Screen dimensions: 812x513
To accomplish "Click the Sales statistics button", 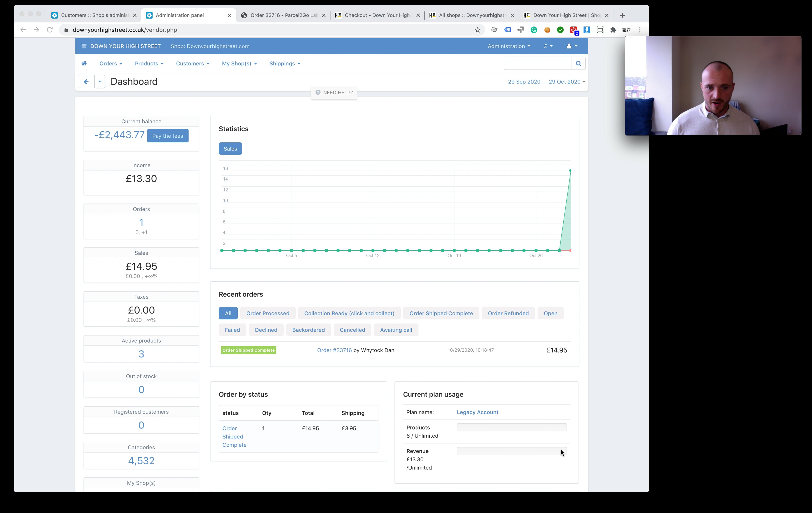I will point(230,149).
